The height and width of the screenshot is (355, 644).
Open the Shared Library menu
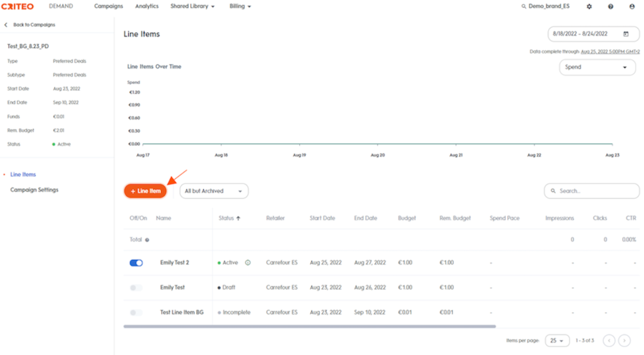click(192, 6)
